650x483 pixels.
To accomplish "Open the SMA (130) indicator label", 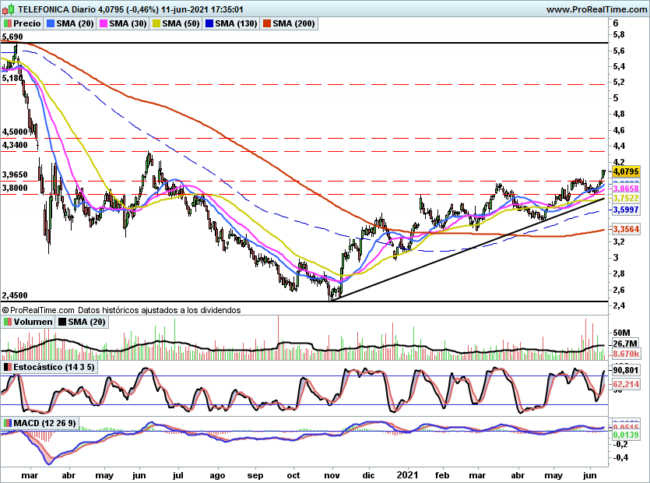I will 236,24.
